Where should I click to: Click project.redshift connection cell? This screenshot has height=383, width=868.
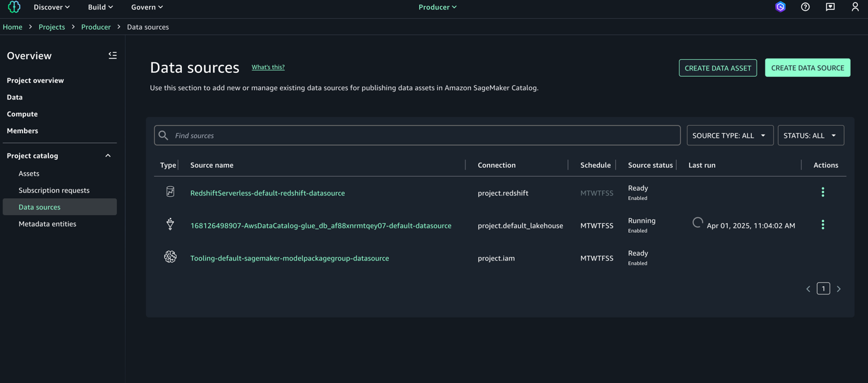click(x=503, y=193)
